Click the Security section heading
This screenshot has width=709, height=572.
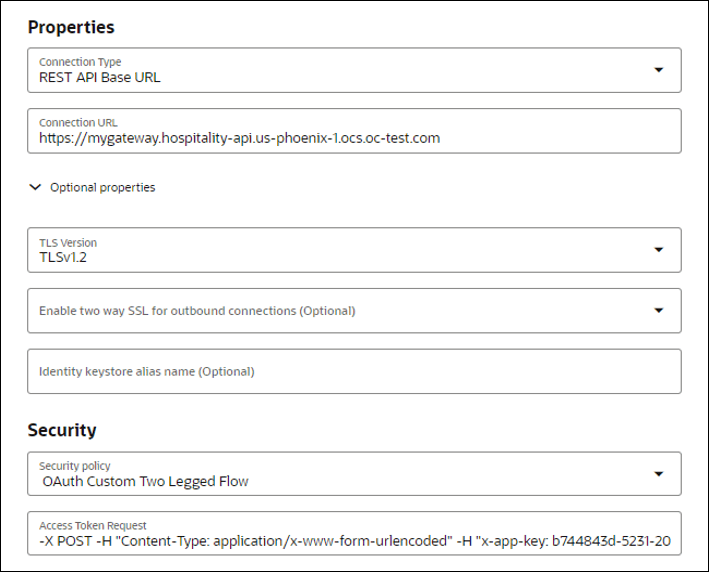(x=62, y=430)
